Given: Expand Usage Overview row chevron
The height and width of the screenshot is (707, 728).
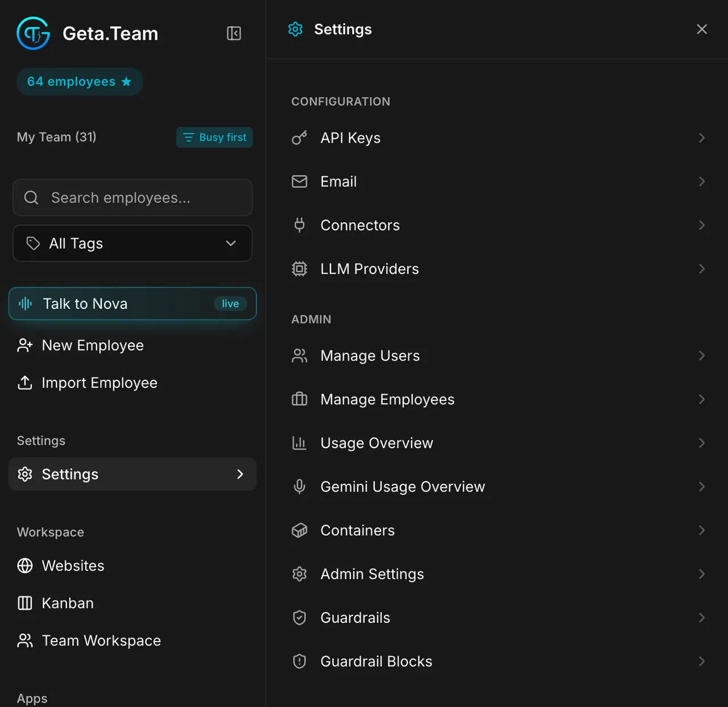Looking at the screenshot, I should point(702,443).
